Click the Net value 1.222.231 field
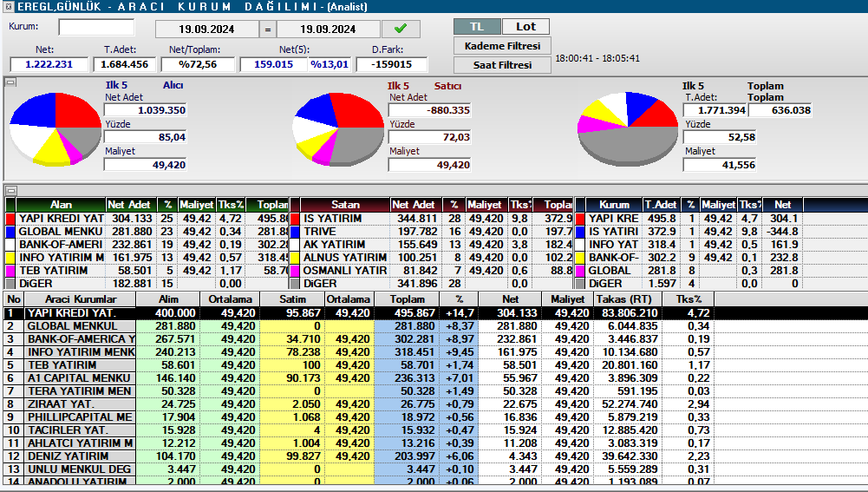This screenshot has width=868, height=492. click(x=49, y=64)
